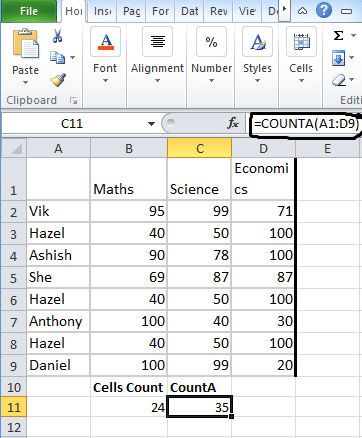Open Excel Help question mark
Viewport: 362px width, 438px height.
(324, 11)
